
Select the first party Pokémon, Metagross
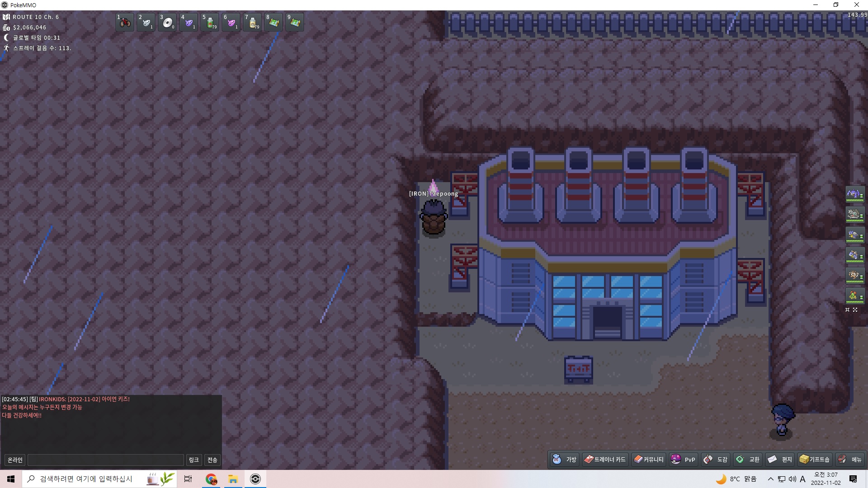[854, 195]
